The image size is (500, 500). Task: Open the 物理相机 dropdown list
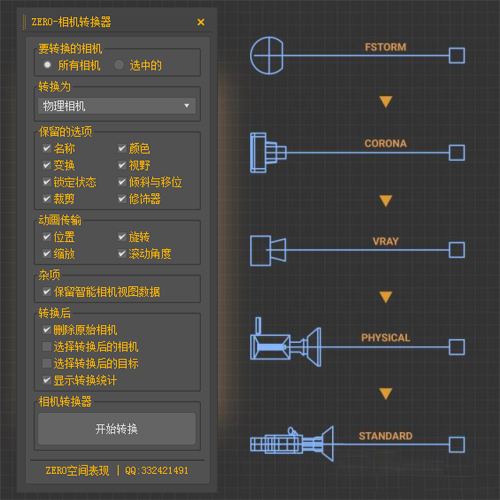[x=117, y=106]
